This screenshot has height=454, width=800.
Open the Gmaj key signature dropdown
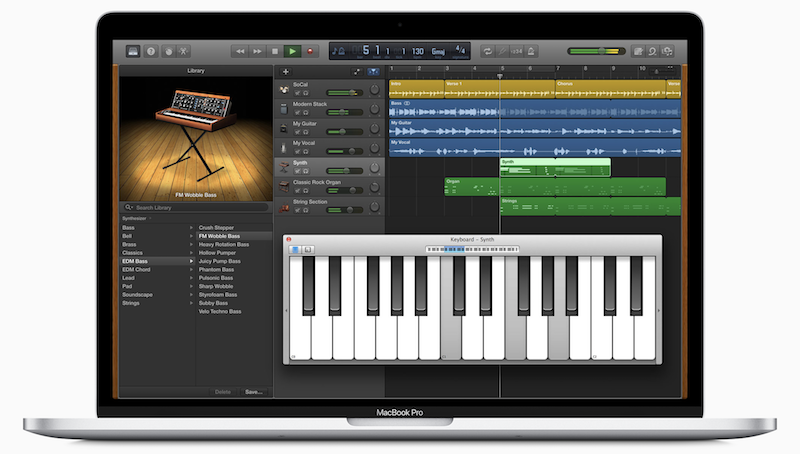(x=437, y=50)
